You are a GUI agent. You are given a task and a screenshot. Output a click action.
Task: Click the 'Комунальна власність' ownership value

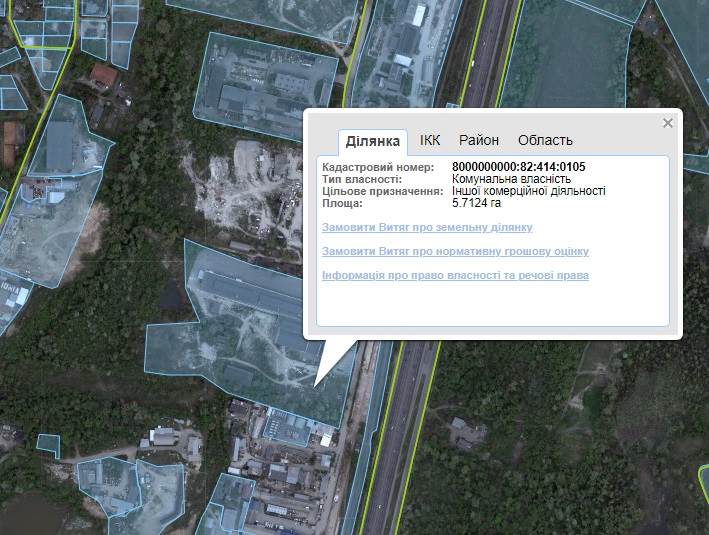tap(504, 179)
